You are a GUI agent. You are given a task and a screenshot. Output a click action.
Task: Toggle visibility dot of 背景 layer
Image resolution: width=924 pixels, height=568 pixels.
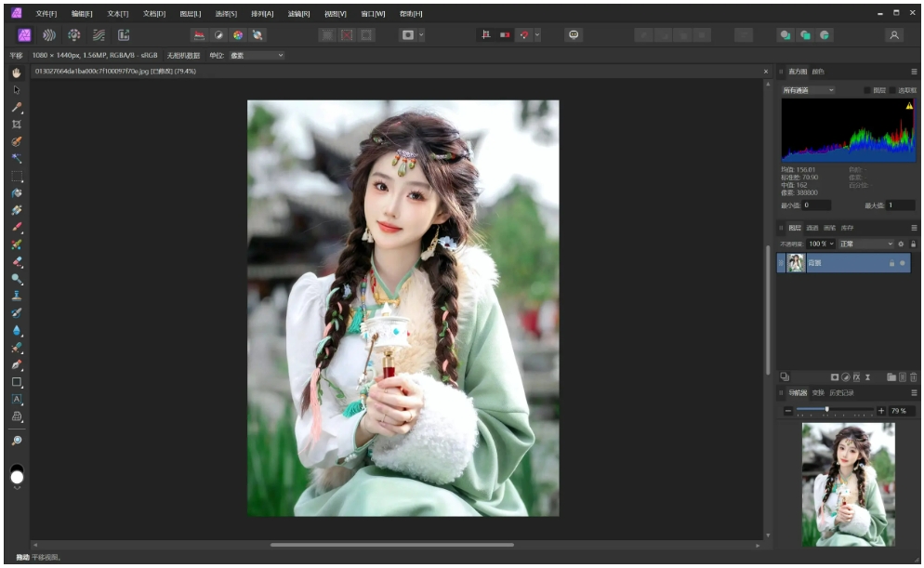pyautogui.click(x=903, y=263)
